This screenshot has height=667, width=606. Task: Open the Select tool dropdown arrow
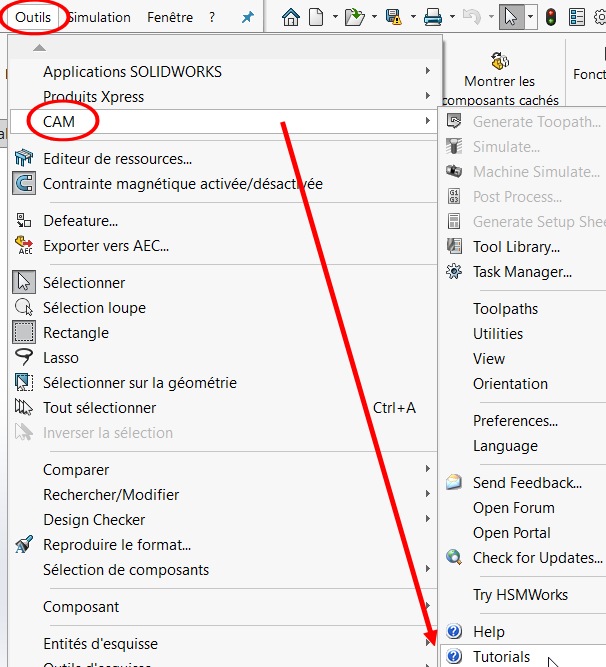[x=530, y=17]
